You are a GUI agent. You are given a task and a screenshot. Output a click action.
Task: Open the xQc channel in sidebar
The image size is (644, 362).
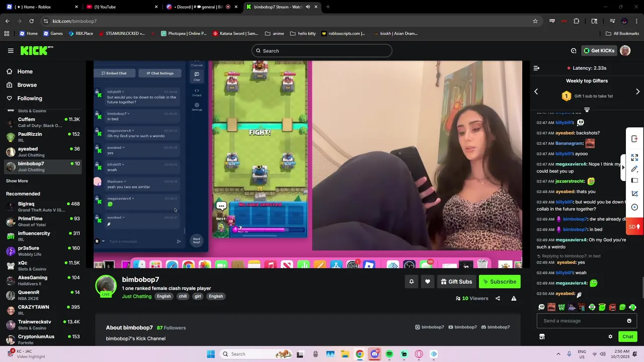click(x=43, y=265)
